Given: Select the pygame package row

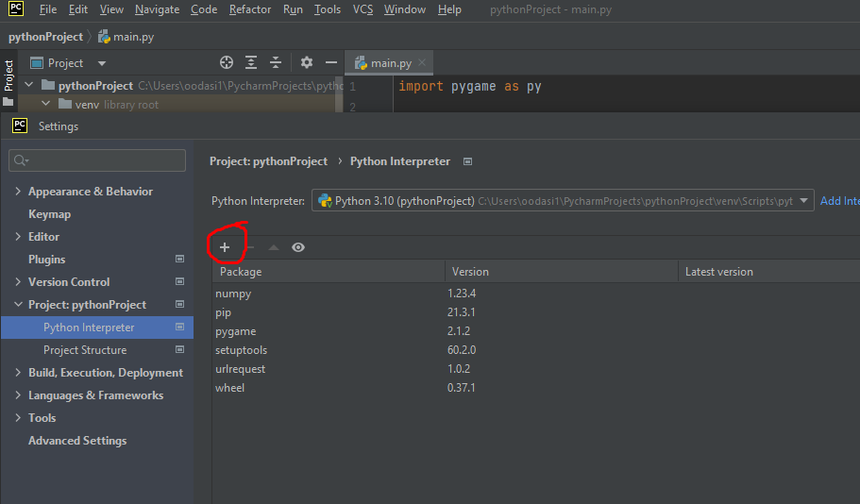Looking at the screenshot, I should [236, 331].
